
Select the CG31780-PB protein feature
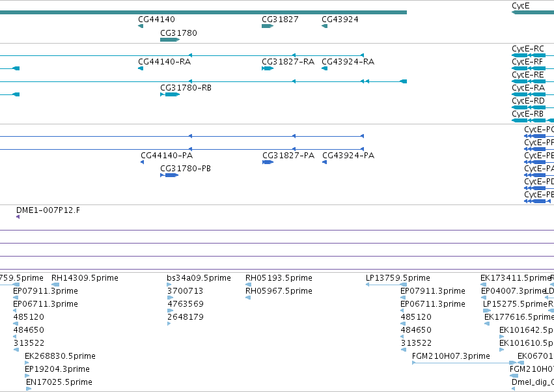click(x=169, y=175)
